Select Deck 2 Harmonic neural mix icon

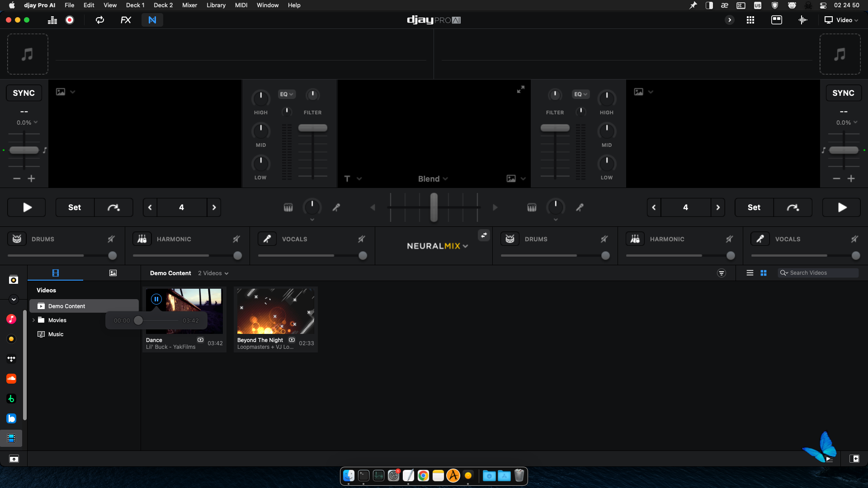pyautogui.click(x=635, y=239)
